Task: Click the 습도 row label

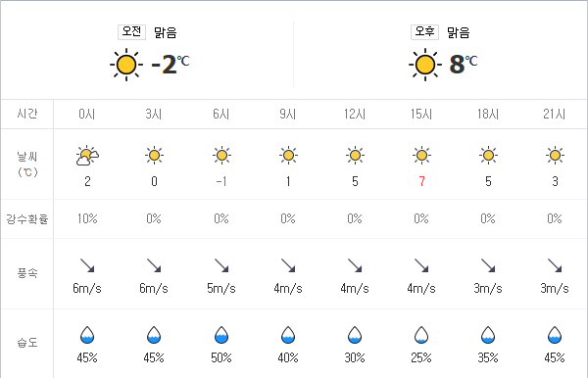Action: tap(27, 342)
